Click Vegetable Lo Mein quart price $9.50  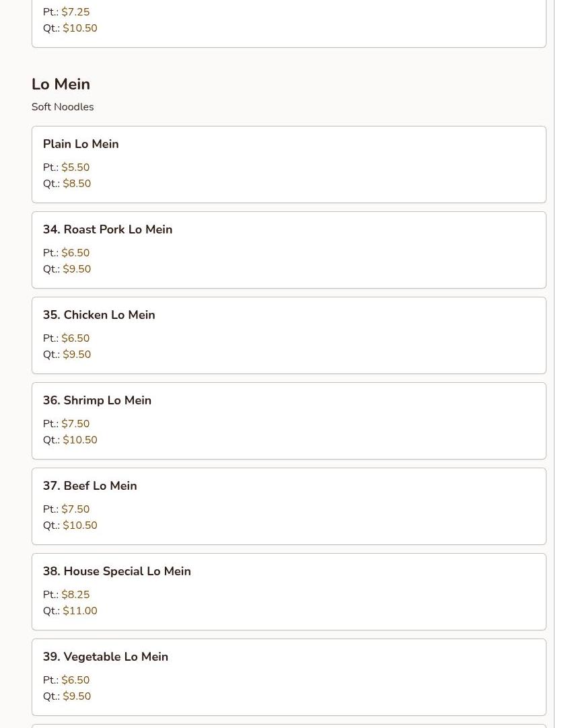77,696
